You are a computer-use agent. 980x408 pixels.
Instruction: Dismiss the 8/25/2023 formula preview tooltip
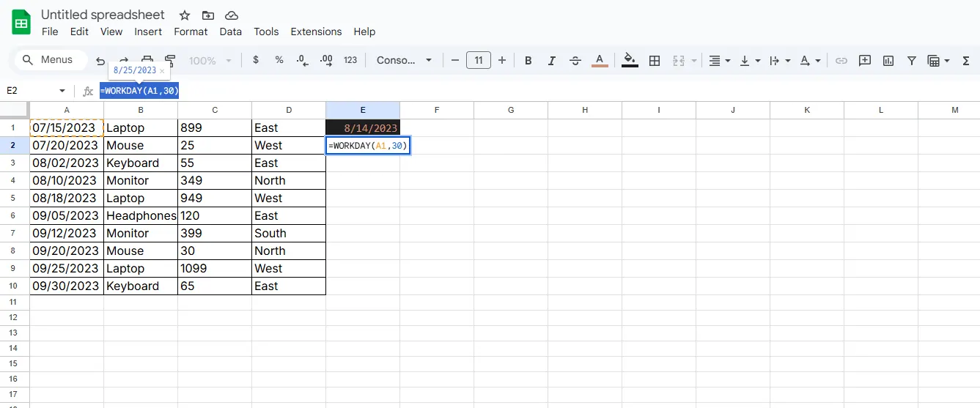tap(162, 71)
